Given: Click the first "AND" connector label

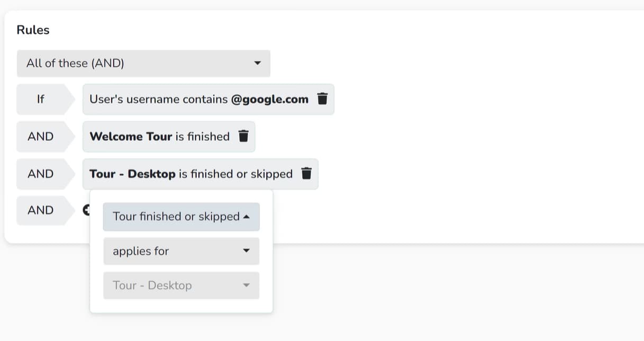Looking at the screenshot, I should 40,136.
